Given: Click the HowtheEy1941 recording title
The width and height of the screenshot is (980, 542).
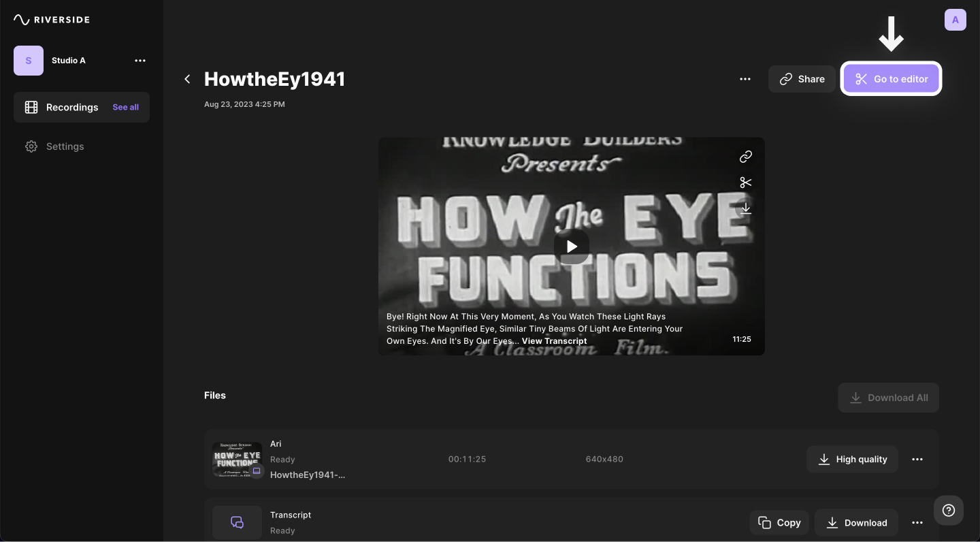Looking at the screenshot, I should 275,79.
